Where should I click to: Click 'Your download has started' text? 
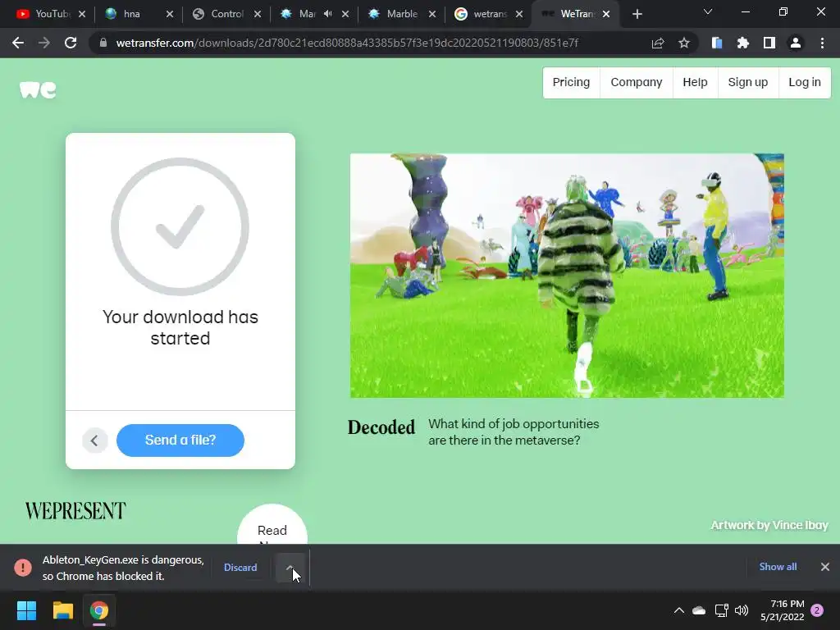tap(180, 327)
